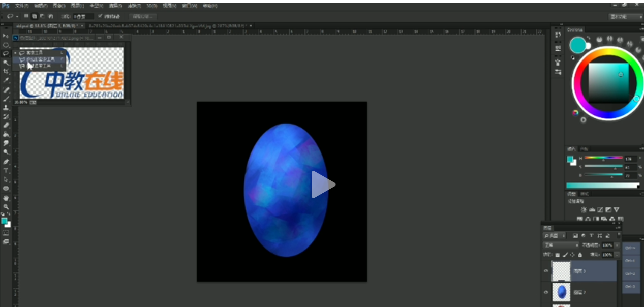Add a Vibrance adjustment
Image resolution: width=644 pixels, height=307 pixels.
[617, 210]
